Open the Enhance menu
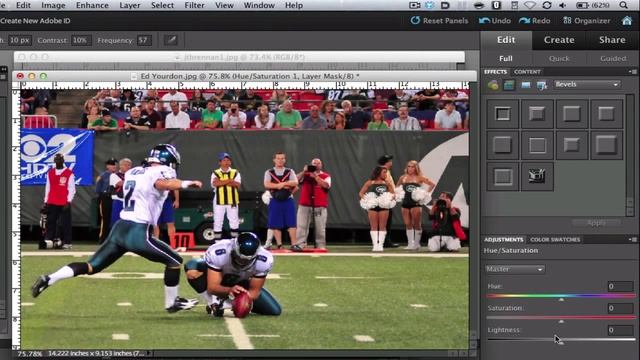The width and height of the screenshot is (640, 360). [x=92, y=5]
